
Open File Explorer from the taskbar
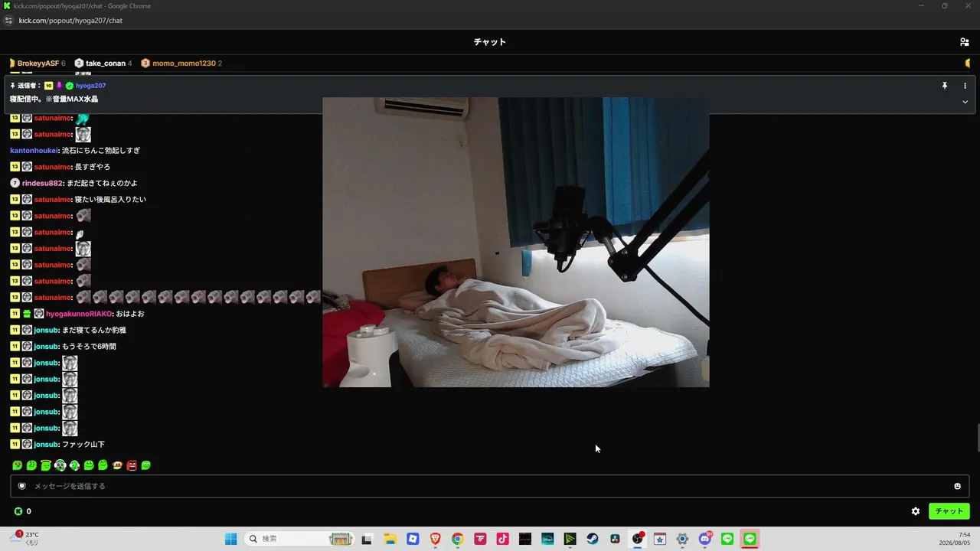(x=389, y=539)
